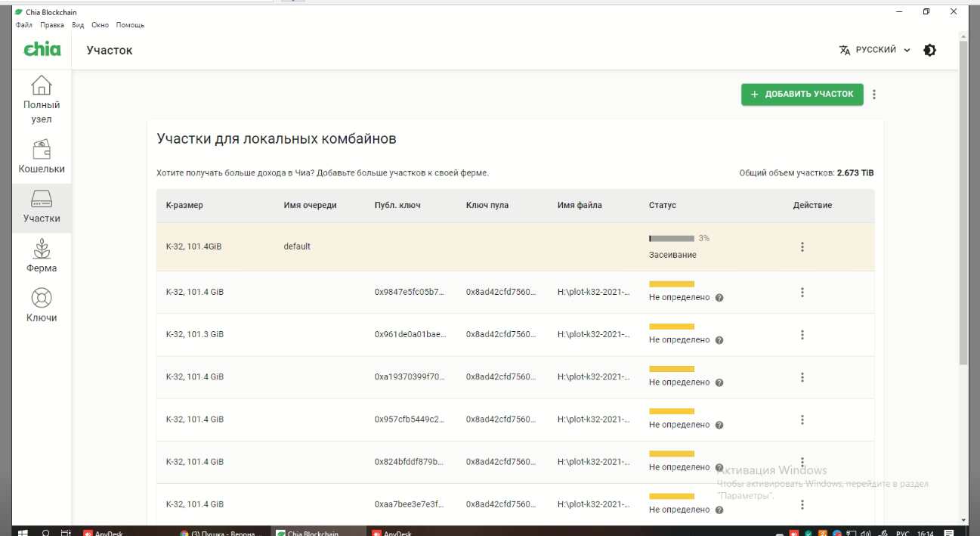The height and width of the screenshot is (536, 980).
Task: Toggle dark/light theme mode
Action: coord(929,50)
